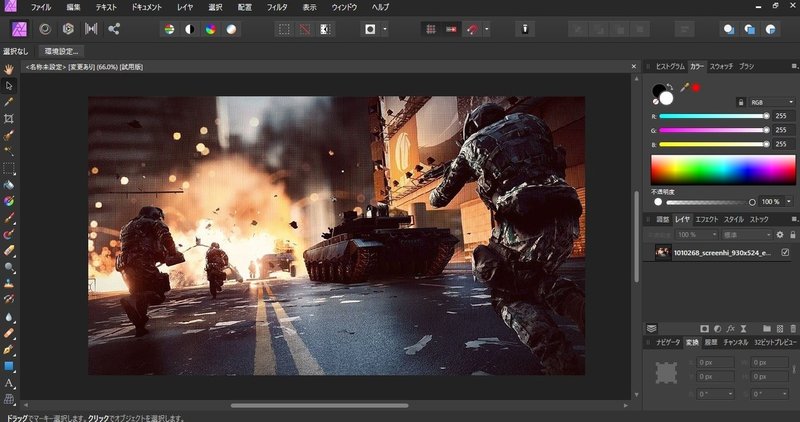Select the Flood Fill bucket tool
Viewport: 800px width, 422px height.
9,185
